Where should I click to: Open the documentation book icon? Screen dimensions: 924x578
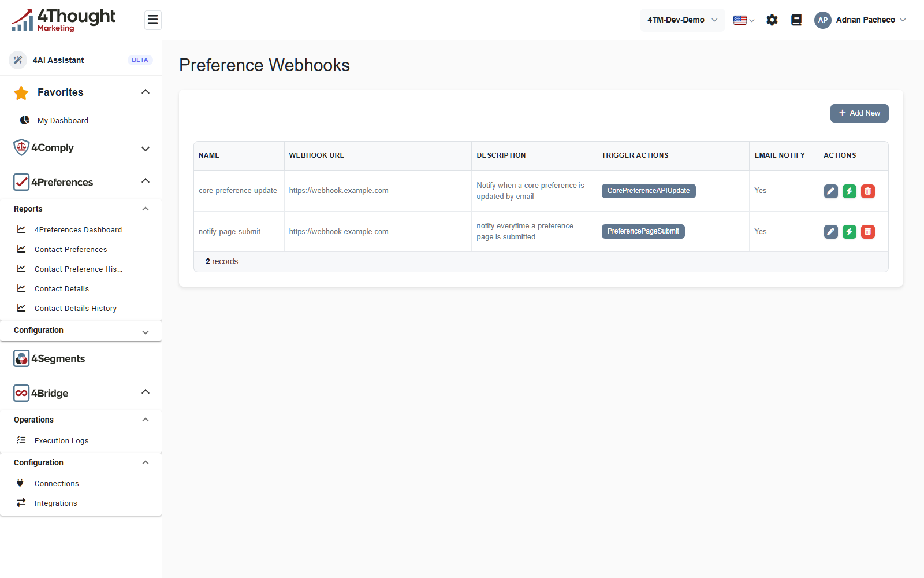796,20
